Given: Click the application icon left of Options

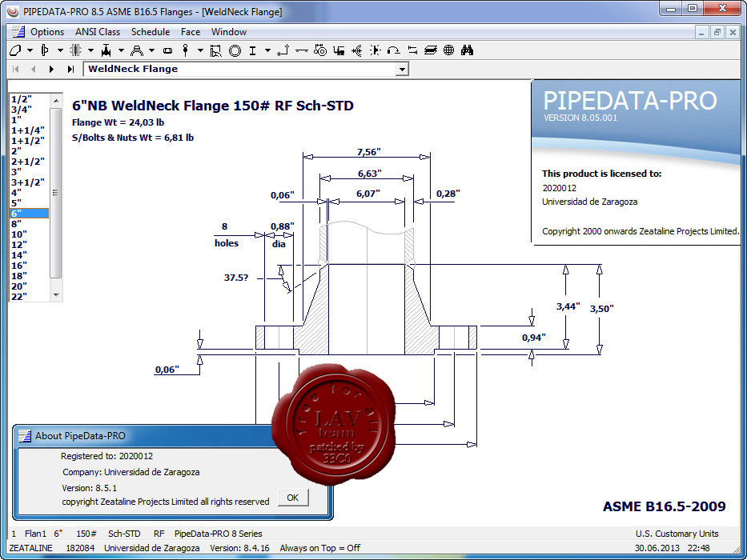Looking at the screenshot, I should (18, 32).
